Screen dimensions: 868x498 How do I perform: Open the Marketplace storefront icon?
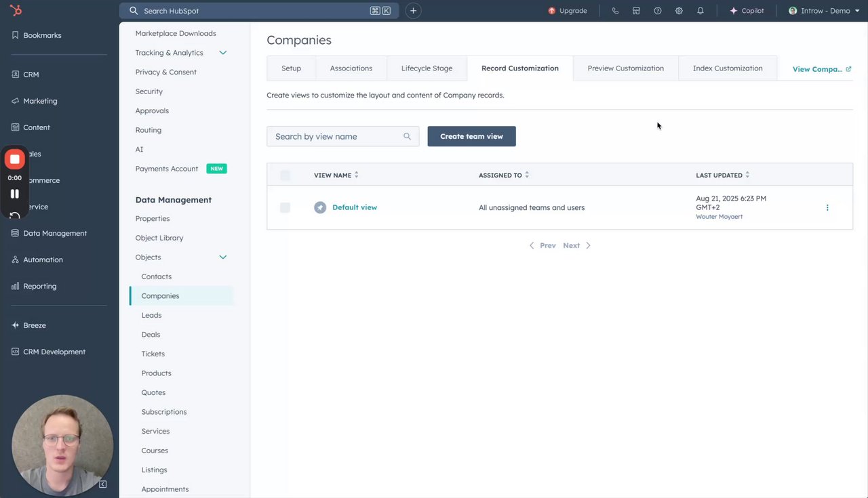(636, 11)
